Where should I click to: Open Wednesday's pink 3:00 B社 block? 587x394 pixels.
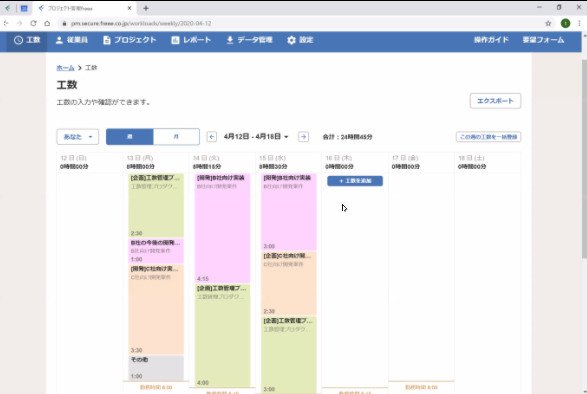coord(289,212)
